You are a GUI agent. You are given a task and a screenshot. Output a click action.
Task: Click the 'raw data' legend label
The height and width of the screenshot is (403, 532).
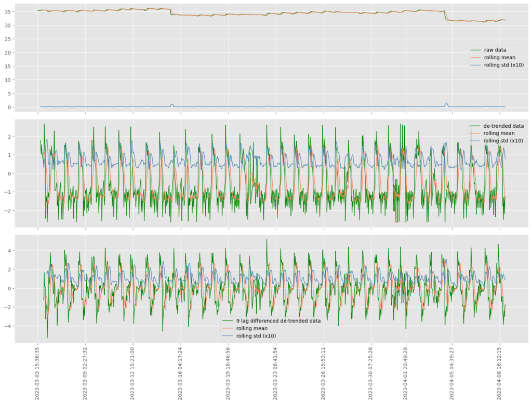click(496, 50)
